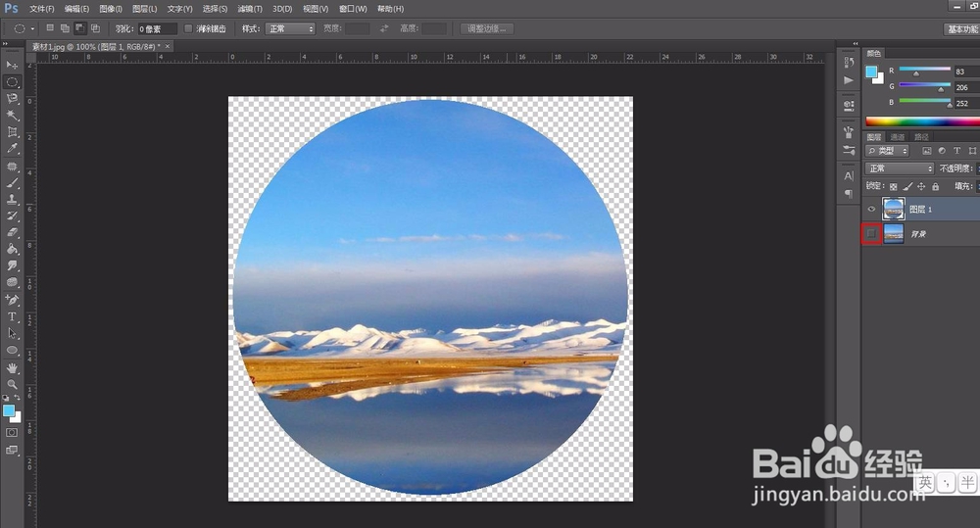Open layer blend mode 正常 dropdown

pos(900,168)
